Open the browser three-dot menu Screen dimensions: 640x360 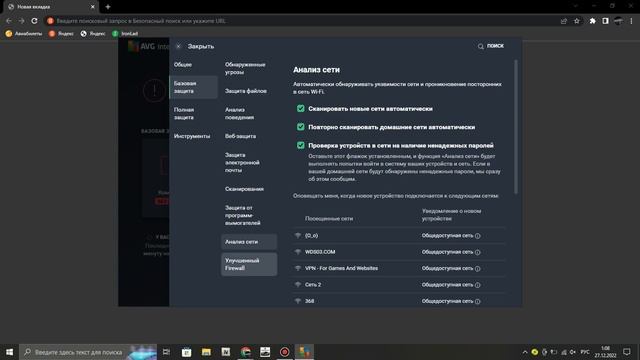tap(631, 21)
